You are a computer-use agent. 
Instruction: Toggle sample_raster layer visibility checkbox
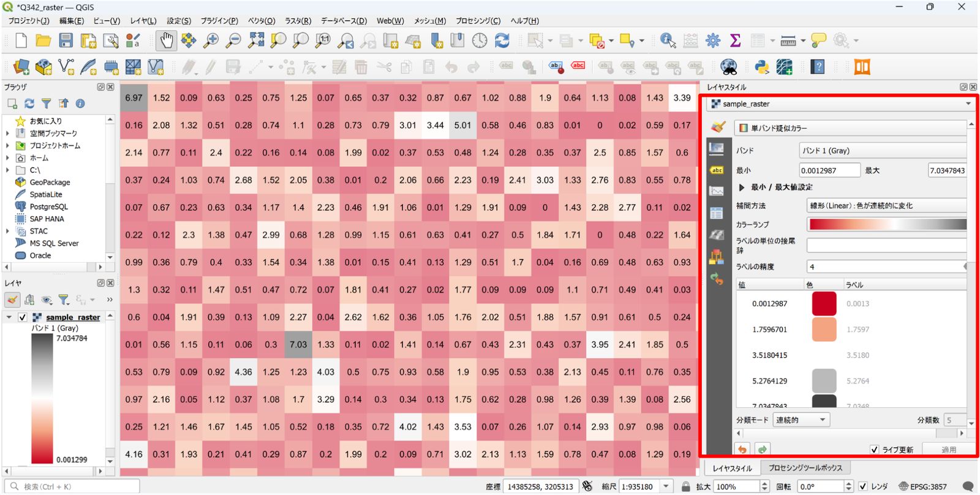(23, 317)
